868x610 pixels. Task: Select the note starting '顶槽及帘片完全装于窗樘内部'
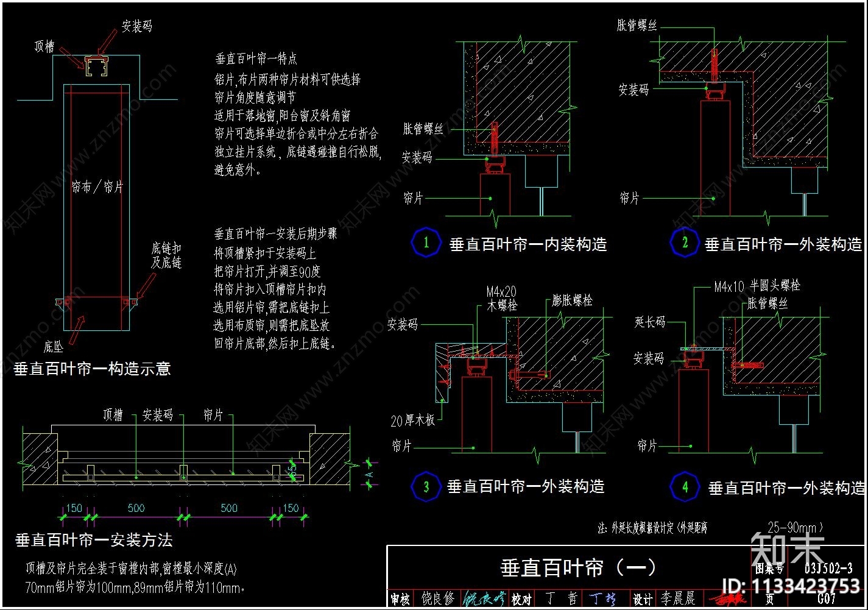(x=130, y=569)
